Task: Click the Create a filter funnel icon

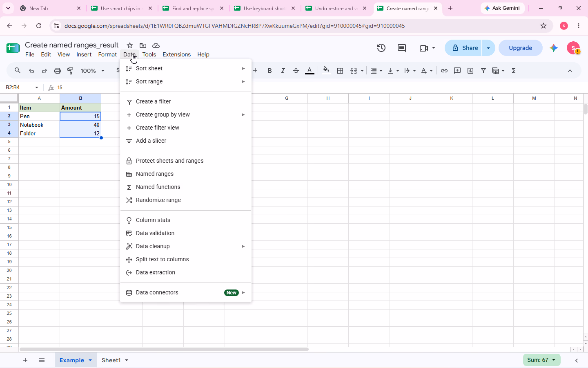Action: [483, 71]
